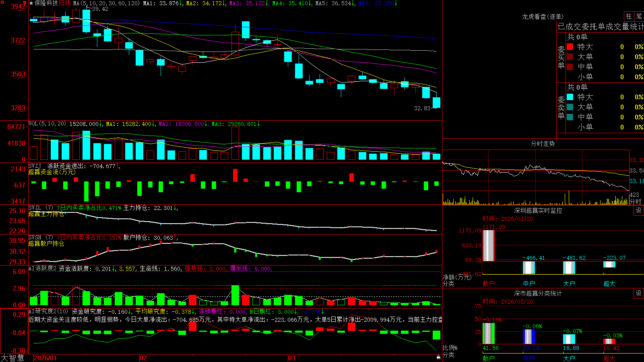Click the -223.07 超大 bar

(x=609, y=264)
